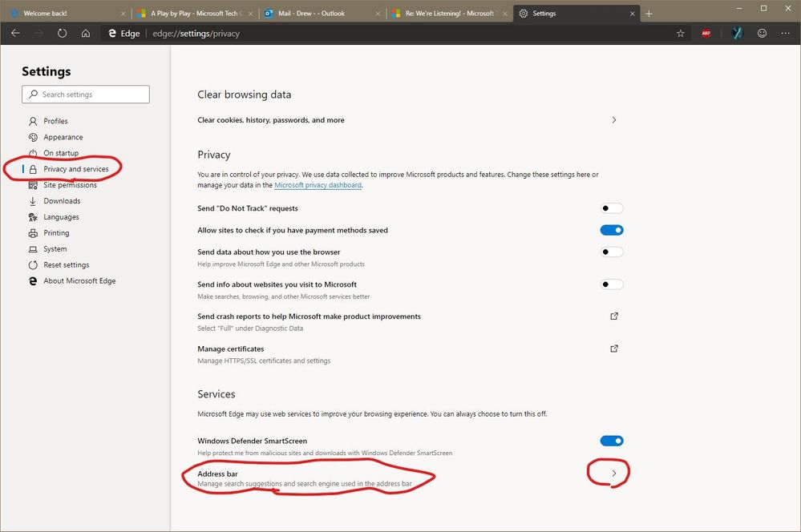Click the Search settings input field

click(x=86, y=95)
